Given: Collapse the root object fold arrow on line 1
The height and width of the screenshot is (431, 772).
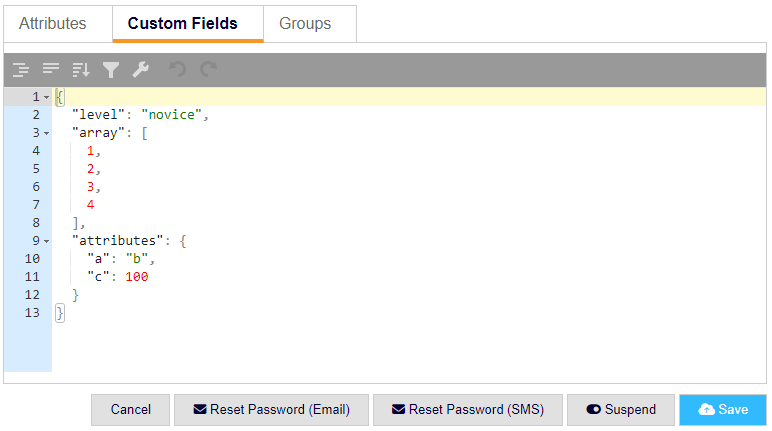Looking at the screenshot, I should point(46,97).
